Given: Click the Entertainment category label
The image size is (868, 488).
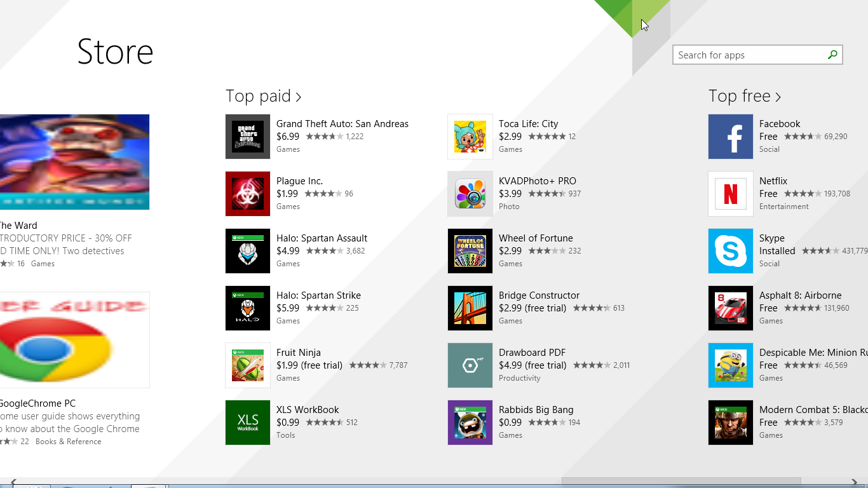Looking at the screenshot, I should coord(784,207).
